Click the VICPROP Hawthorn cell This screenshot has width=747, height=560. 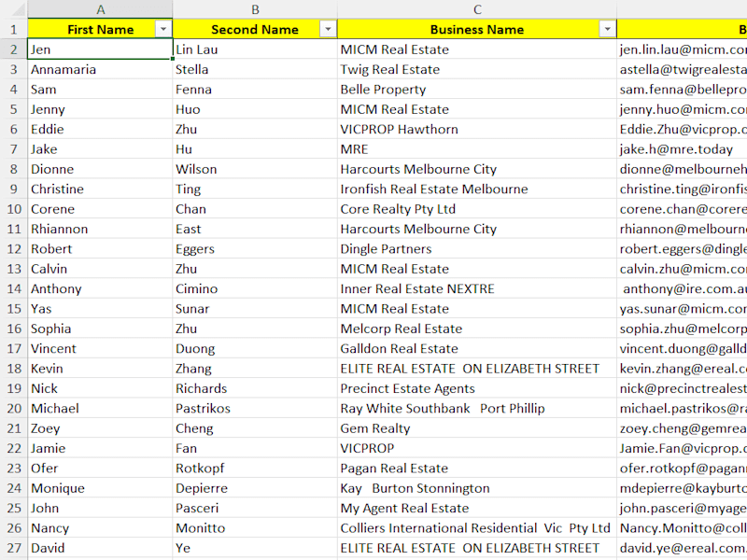[x=477, y=129]
